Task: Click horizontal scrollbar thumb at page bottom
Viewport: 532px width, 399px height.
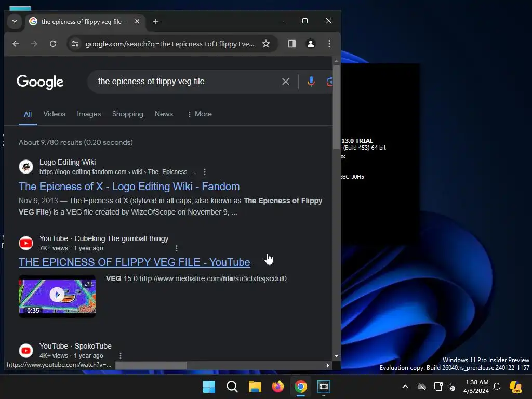Action: (x=151, y=365)
